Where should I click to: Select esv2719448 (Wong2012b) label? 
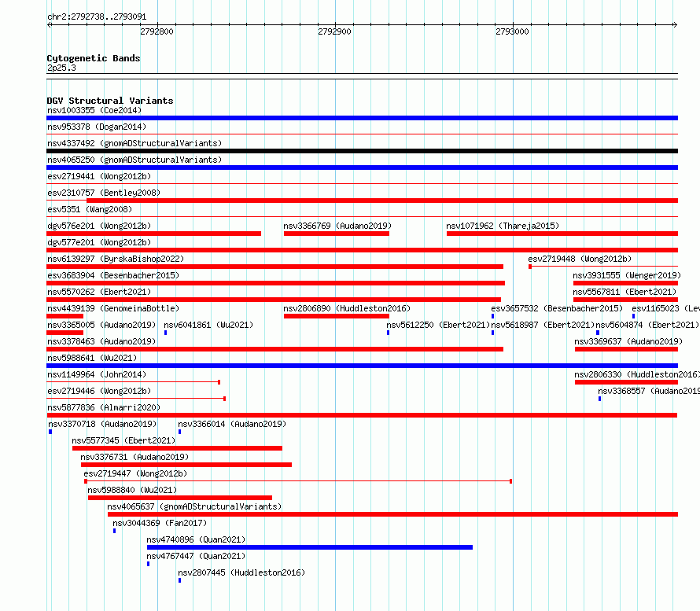coord(580,259)
